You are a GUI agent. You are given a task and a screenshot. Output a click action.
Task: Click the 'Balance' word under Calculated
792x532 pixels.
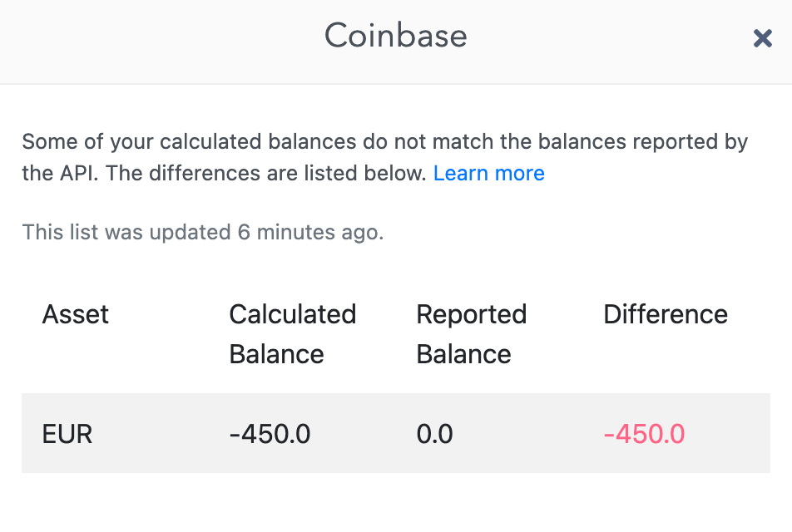[x=276, y=354]
